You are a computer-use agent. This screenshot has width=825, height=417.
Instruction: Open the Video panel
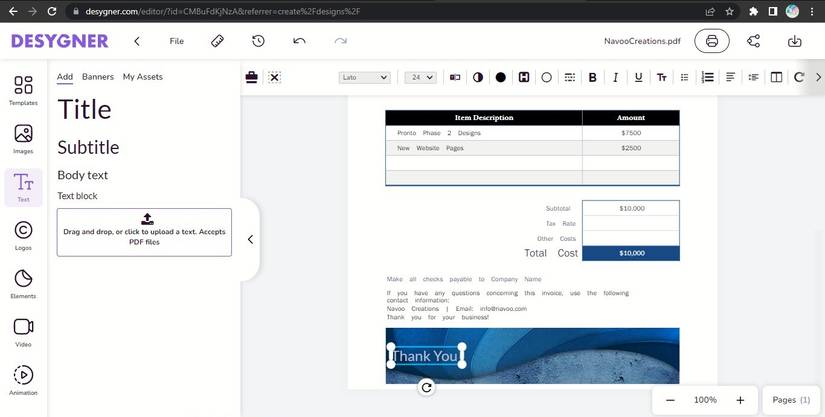23,332
